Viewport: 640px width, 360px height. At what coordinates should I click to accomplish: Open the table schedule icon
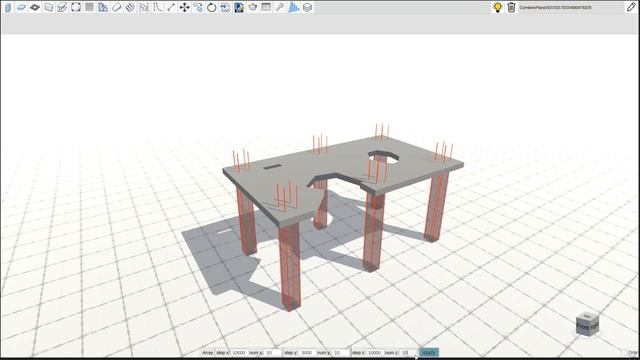coord(266,7)
